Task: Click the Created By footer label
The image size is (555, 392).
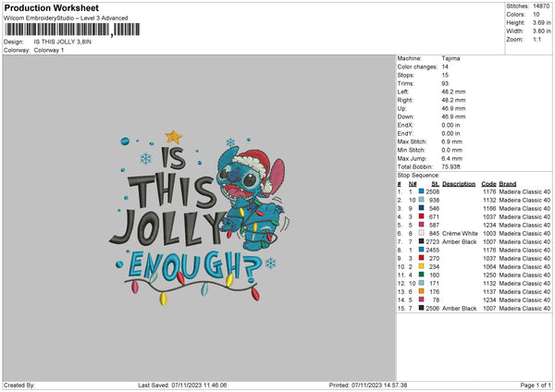Action: pos(19,385)
